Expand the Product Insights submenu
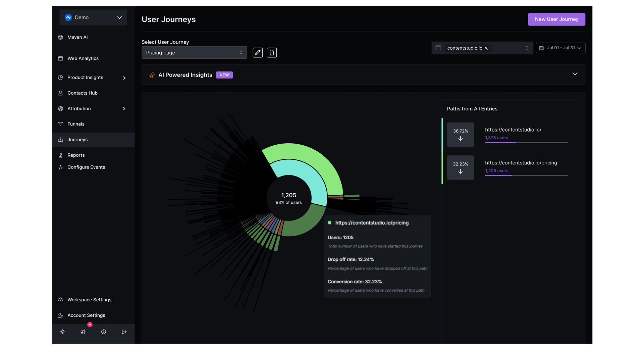Screen dimensions: 644x350 tap(124, 78)
